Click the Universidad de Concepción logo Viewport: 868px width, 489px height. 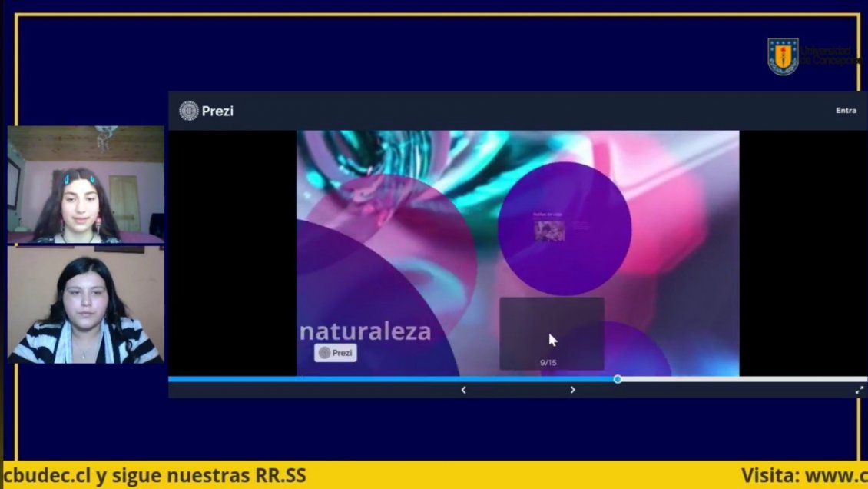point(783,56)
